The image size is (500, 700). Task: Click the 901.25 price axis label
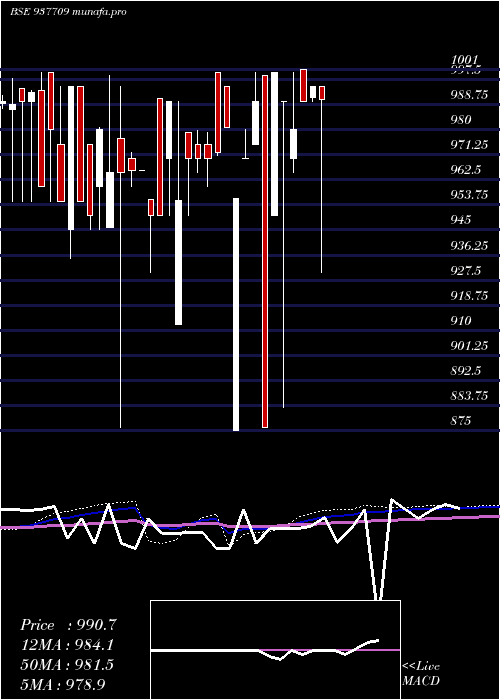[469, 346]
